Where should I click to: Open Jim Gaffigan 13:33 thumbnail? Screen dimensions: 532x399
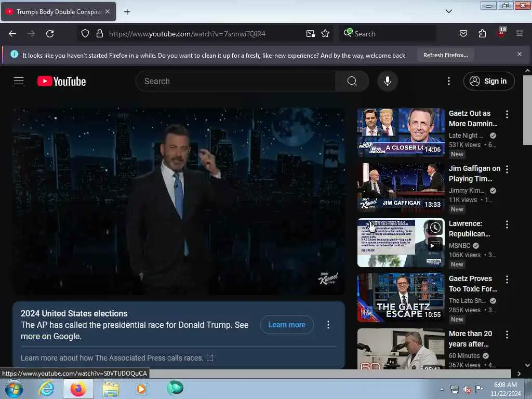pos(401,187)
